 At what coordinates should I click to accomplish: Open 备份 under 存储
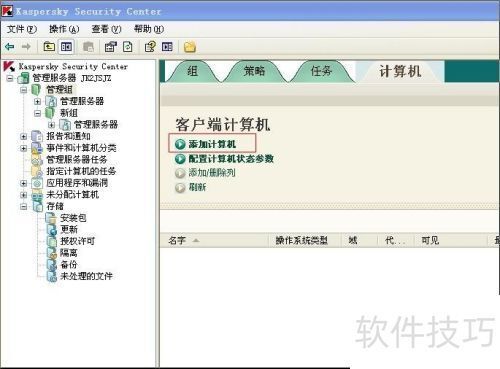pos(69,264)
